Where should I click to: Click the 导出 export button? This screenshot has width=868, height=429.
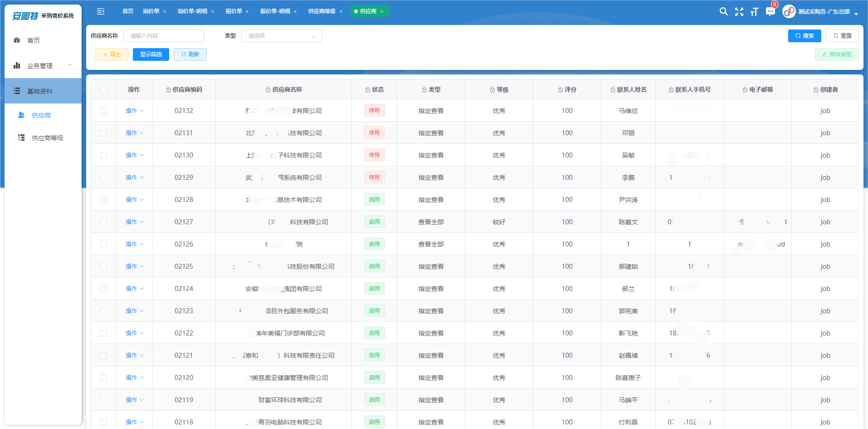(112, 54)
